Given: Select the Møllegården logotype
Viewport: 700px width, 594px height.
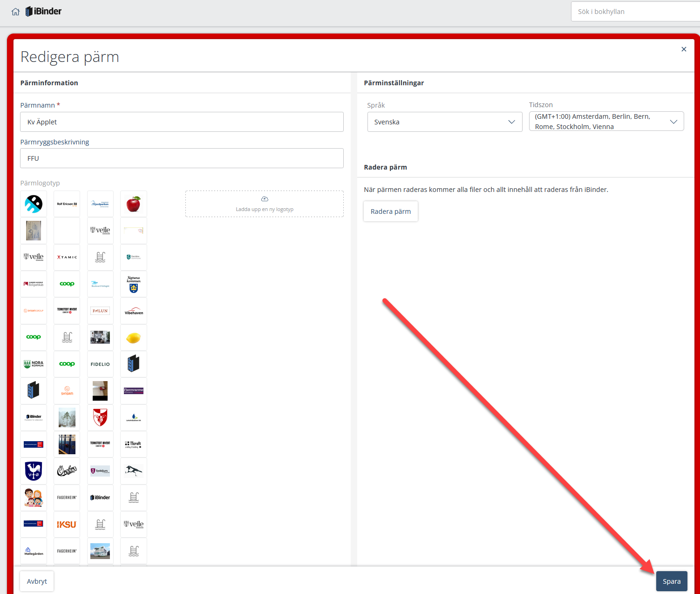Looking at the screenshot, I should (34, 551).
